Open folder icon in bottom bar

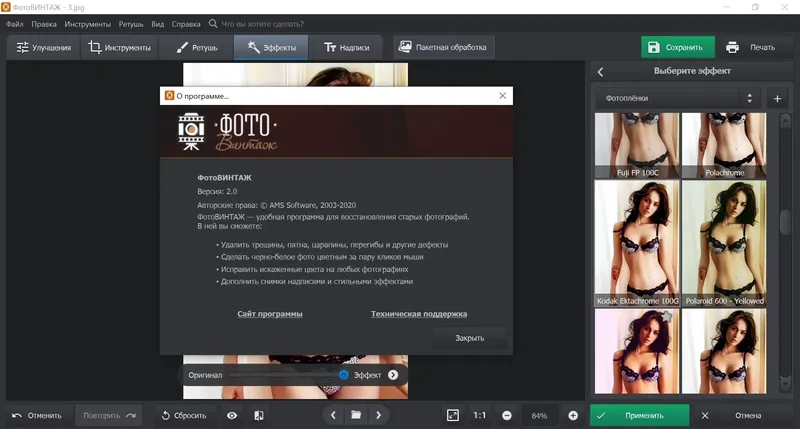coord(356,415)
